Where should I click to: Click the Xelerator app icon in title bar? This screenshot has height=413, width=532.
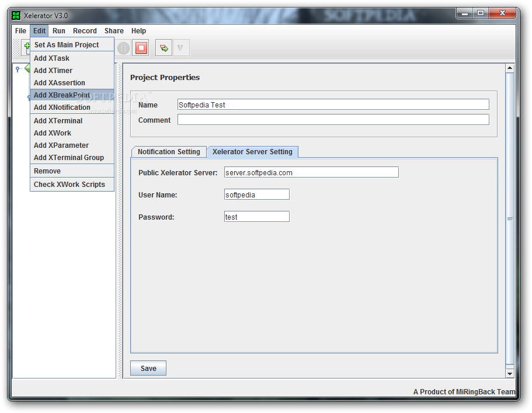tap(16, 15)
